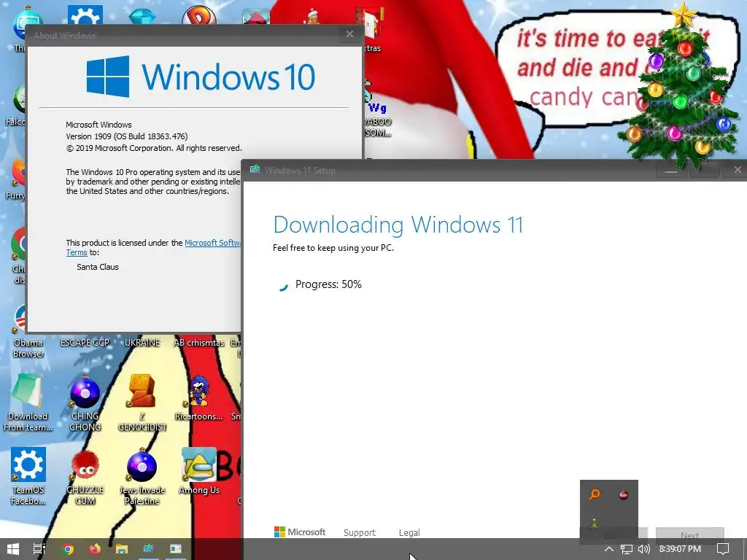Open the Windows Start menu

point(13,549)
